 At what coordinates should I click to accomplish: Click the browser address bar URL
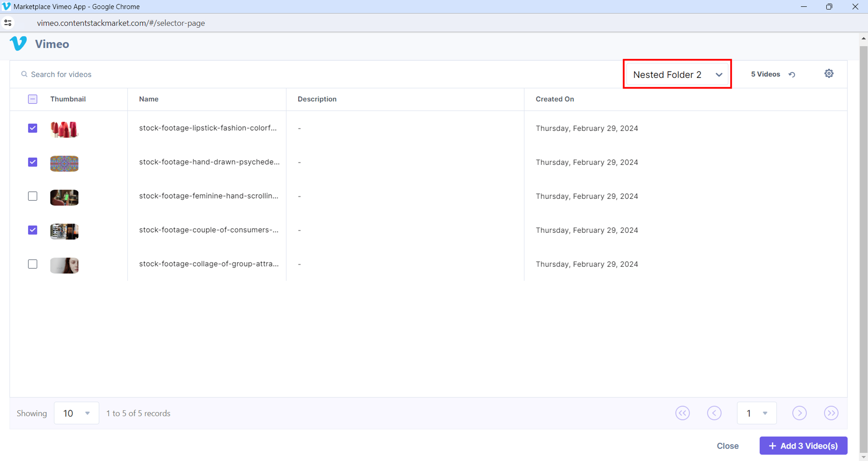coord(121,23)
